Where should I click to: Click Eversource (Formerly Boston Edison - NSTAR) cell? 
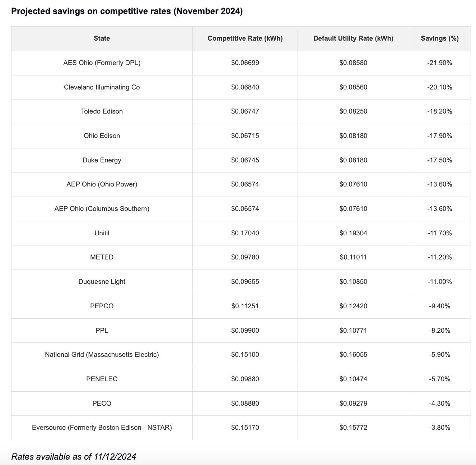pos(102,428)
